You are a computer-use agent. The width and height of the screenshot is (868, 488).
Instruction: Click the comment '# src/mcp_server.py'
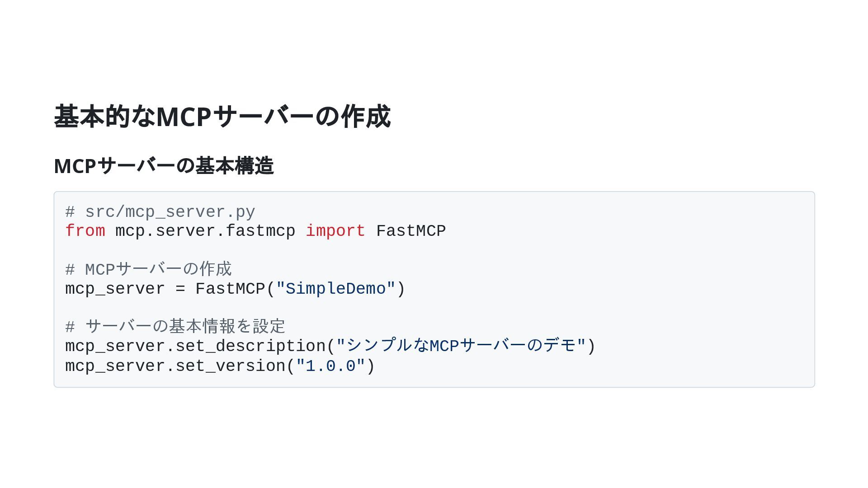(160, 212)
